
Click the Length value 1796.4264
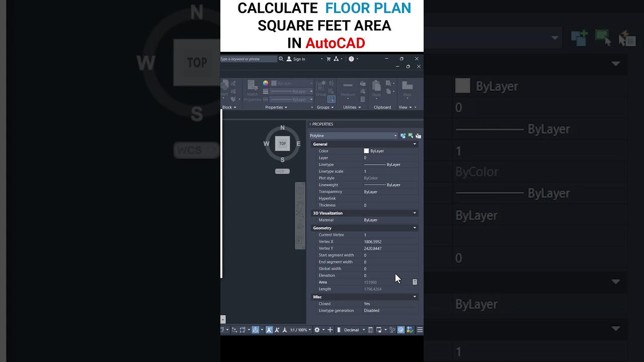[373, 289]
